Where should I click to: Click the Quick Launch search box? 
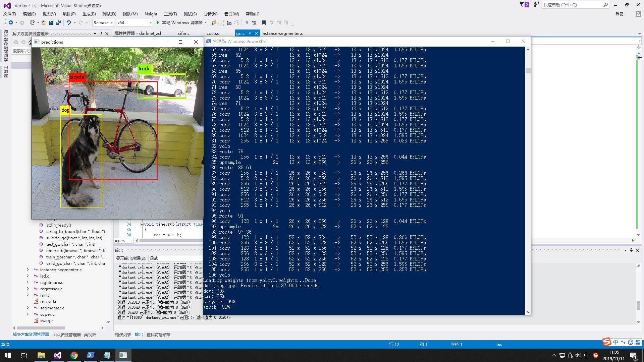click(x=575, y=5)
